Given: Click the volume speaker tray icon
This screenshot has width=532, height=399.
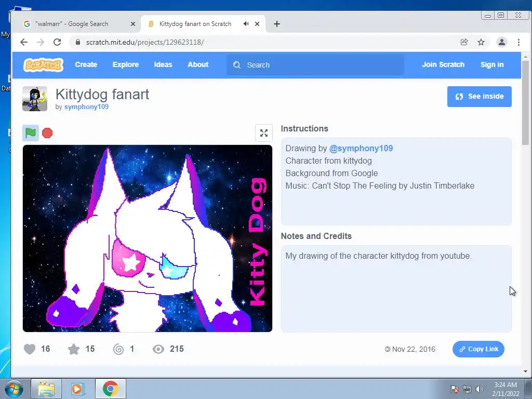Looking at the screenshot, I should point(480,389).
